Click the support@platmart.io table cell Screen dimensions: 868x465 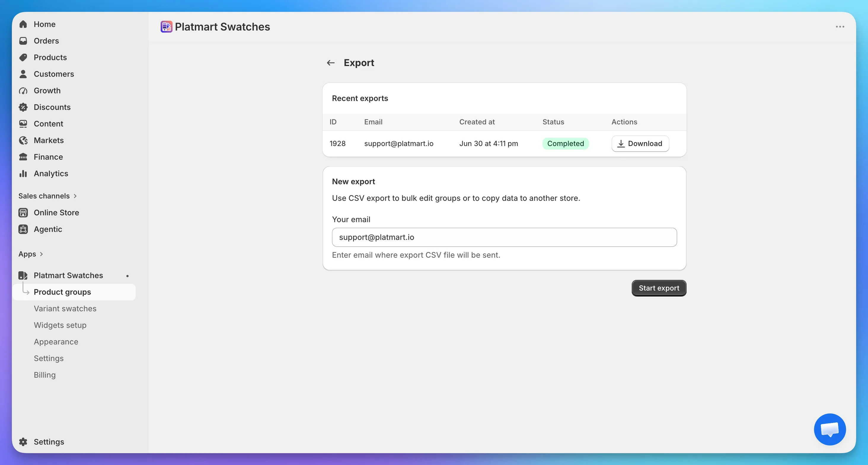(x=399, y=143)
